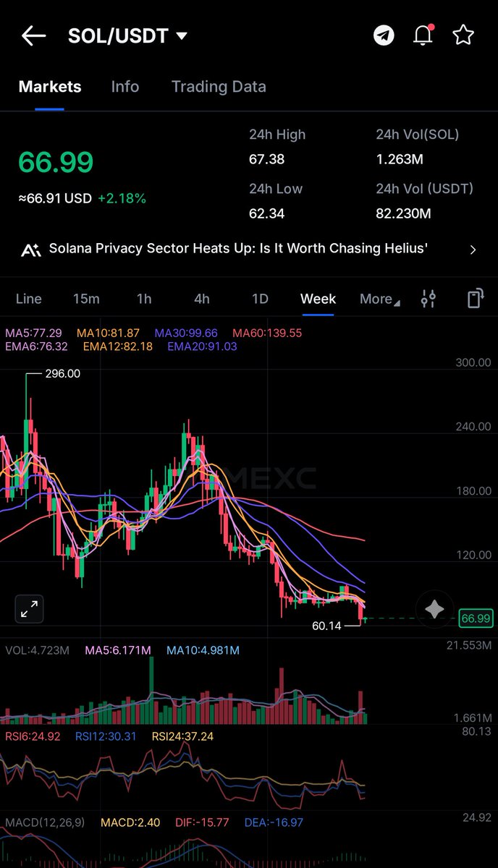This screenshot has height=868, width=498.
Task: Tap the chart layout rotate icon
Action: click(475, 299)
